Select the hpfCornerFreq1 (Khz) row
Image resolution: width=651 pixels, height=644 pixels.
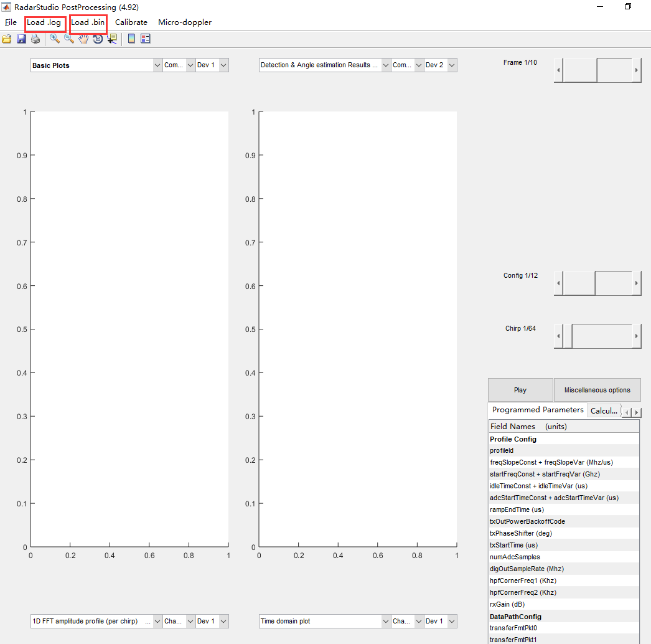pos(564,581)
